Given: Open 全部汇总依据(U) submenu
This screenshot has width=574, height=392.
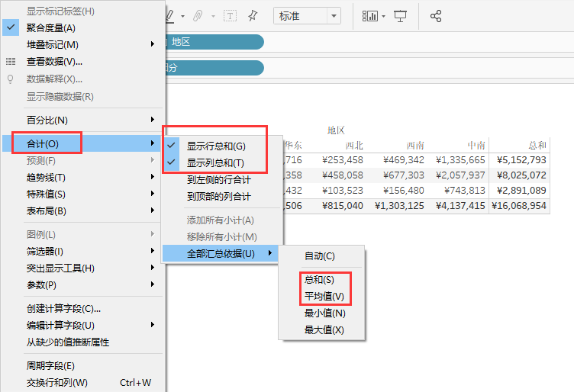Looking at the screenshot, I should [221, 253].
